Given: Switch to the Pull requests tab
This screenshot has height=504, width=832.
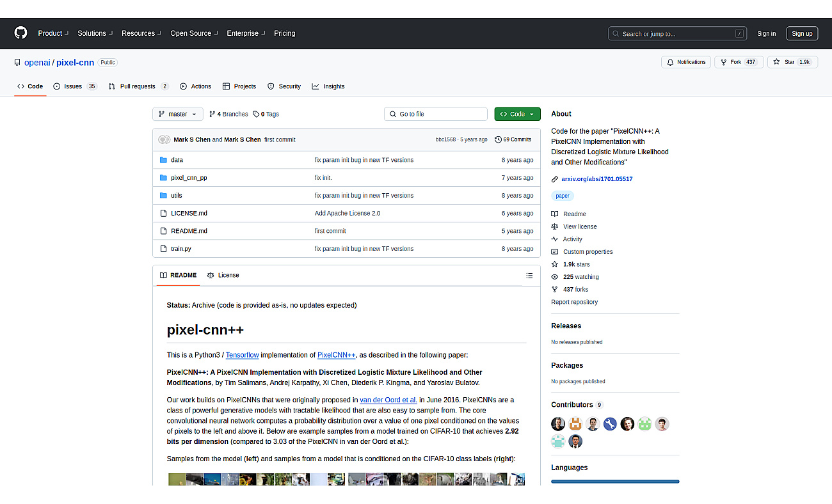Looking at the screenshot, I should [138, 86].
